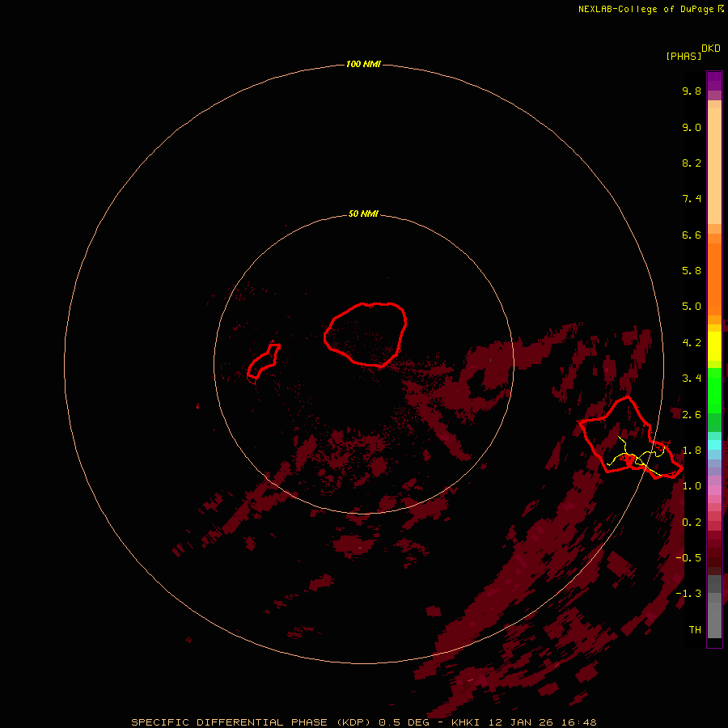Click the 5.0 legend value
Viewport: 728px width, 728px height.
[x=692, y=307]
